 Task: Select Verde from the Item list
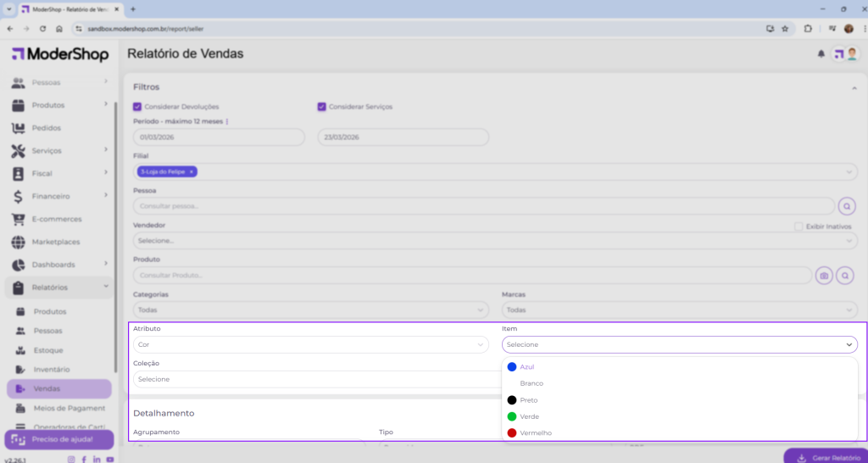[529, 416]
